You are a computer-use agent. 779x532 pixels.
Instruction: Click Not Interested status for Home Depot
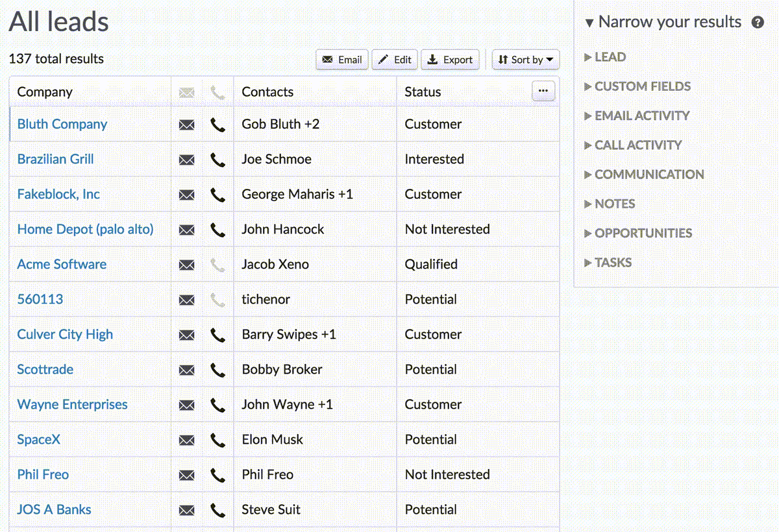point(447,229)
